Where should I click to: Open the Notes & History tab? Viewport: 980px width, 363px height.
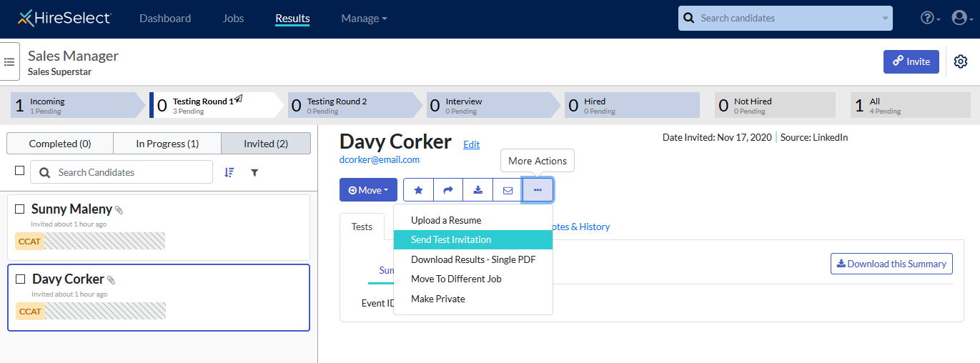[x=580, y=227]
